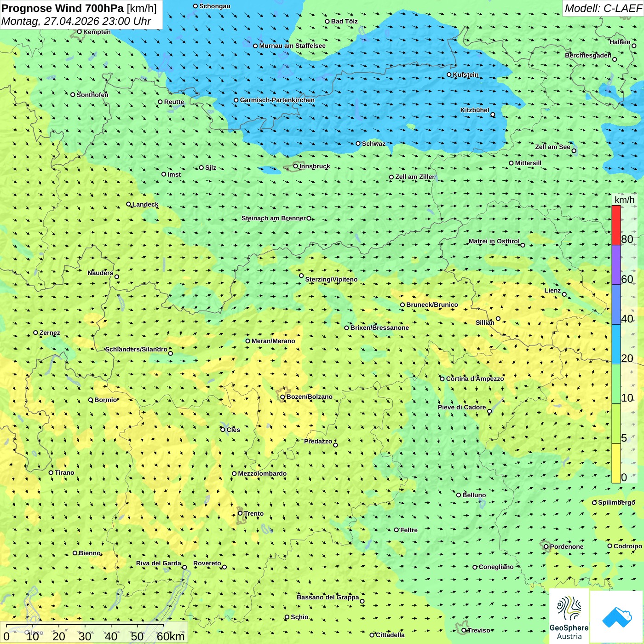Viewport: 644px width, 644px height.
Task: Click the Pieve di Cadore label
Action: coord(462,407)
